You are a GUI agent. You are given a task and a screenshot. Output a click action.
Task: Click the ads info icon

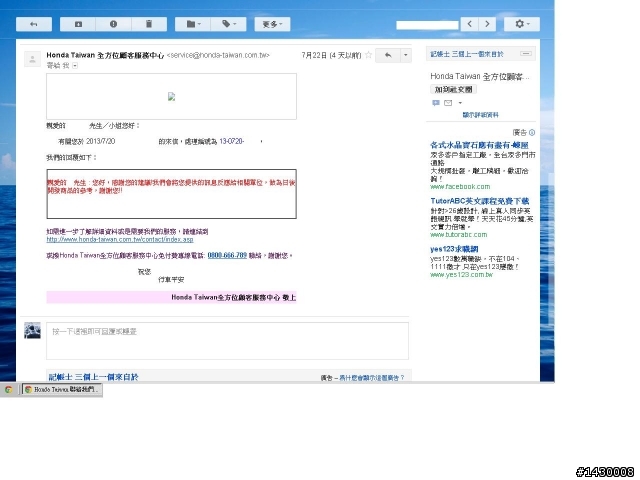pos(532,132)
